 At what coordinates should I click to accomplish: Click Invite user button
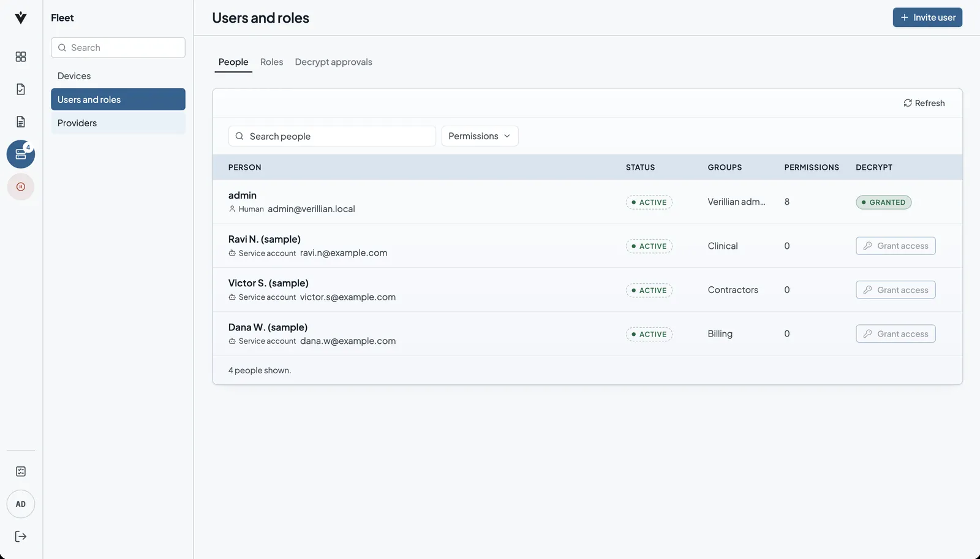(927, 17)
